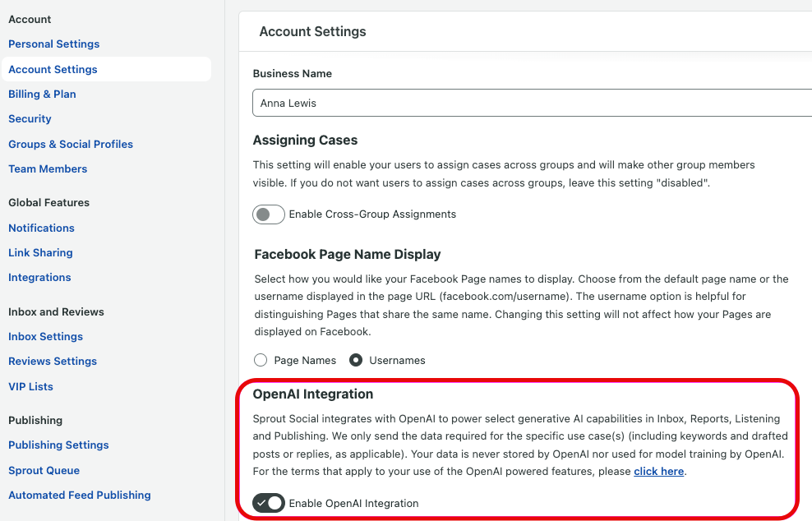Go to Billing & Plan

pyautogui.click(x=42, y=95)
